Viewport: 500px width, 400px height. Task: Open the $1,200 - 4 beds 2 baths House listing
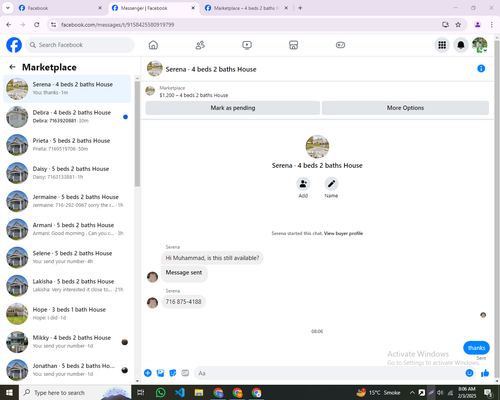point(194,95)
